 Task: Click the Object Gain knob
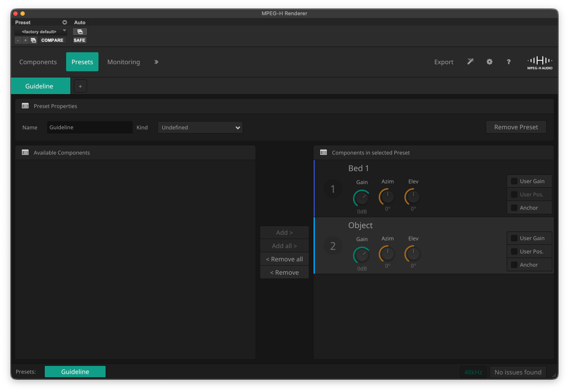pos(362,255)
